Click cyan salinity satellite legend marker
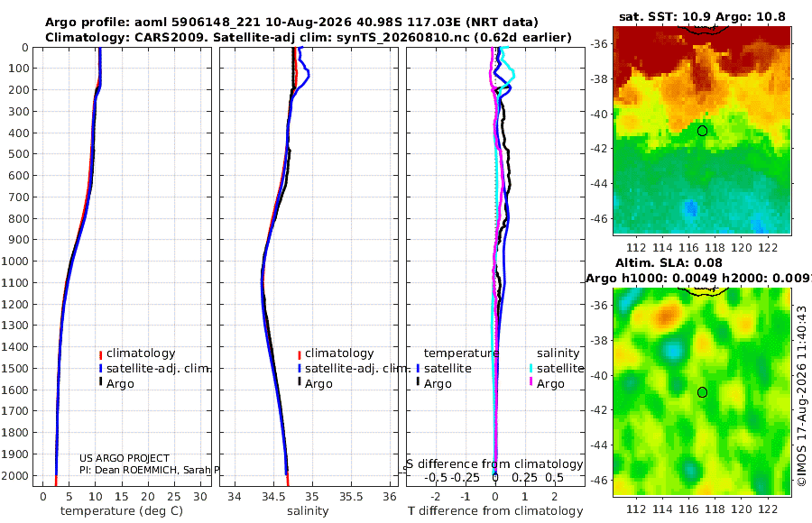Image resolution: width=812 pixels, height=523 pixels. (x=531, y=369)
